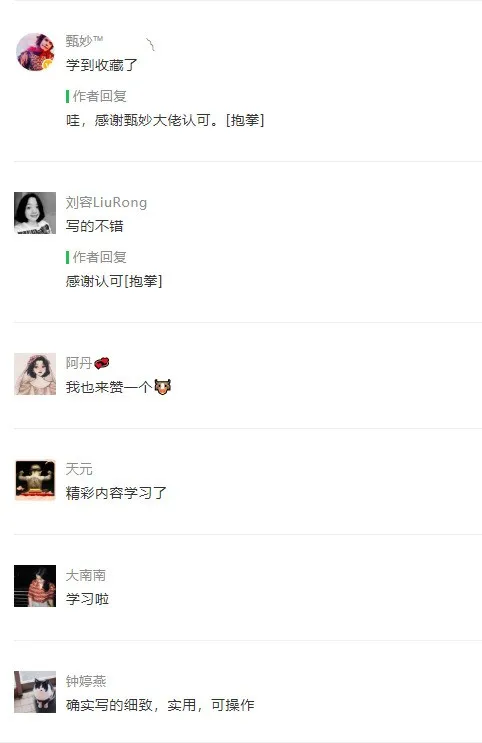Screen dimensions: 482x743
Task: Select the username 阿丹
Action: (x=79, y=363)
